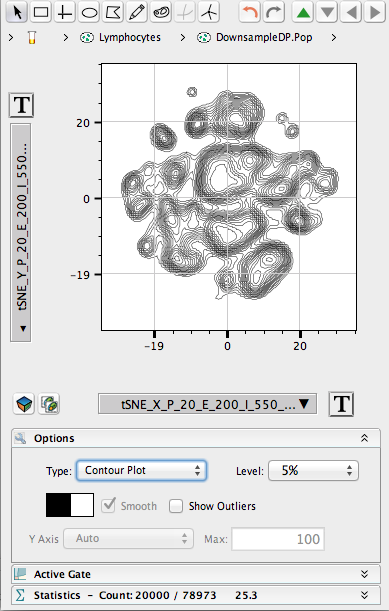Viewport: 389px width, 611px height.
Task: Select the arrow pointer tool
Action: (x=17, y=12)
